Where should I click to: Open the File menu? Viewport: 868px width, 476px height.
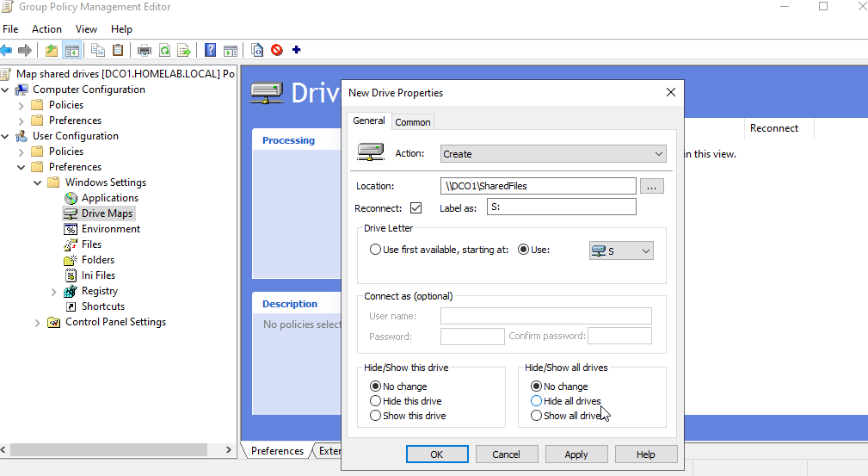tap(10, 28)
